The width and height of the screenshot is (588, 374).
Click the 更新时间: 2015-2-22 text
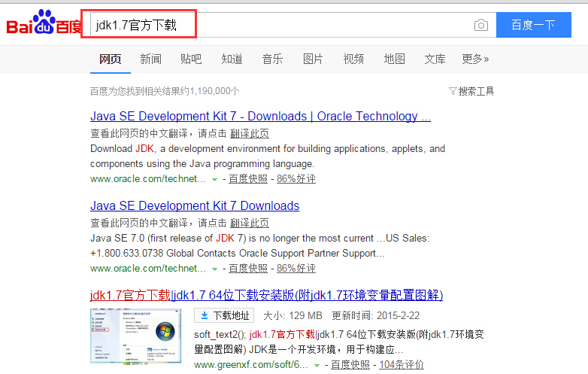(376, 315)
